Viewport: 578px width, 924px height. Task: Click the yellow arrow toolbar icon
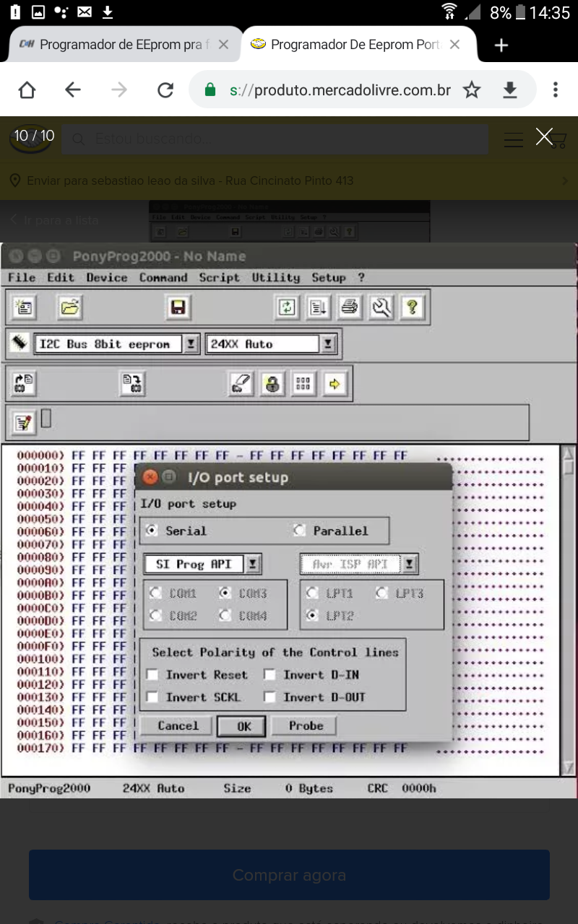[335, 383]
